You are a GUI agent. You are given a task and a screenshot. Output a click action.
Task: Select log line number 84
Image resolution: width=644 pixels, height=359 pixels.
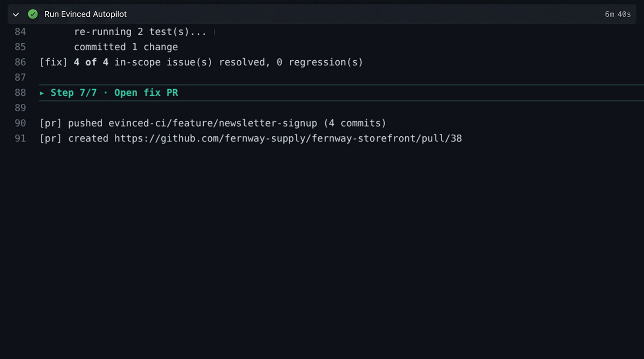tap(20, 32)
